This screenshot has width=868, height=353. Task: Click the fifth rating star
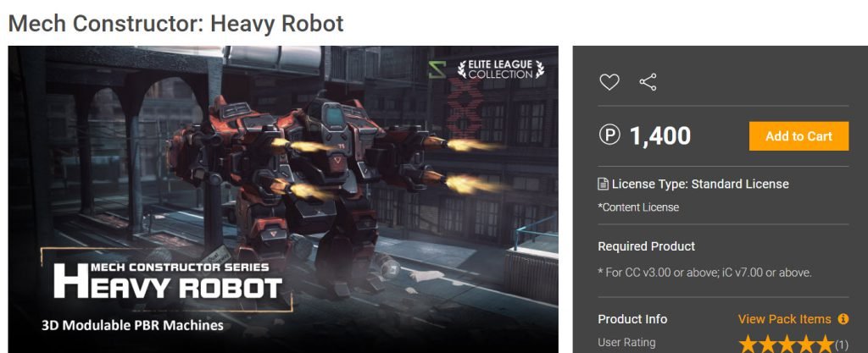[x=824, y=345]
